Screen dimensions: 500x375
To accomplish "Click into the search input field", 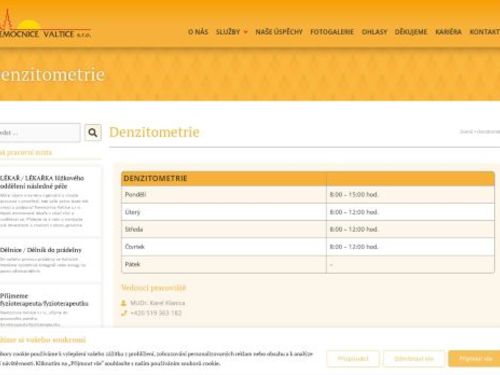I will (40, 133).
